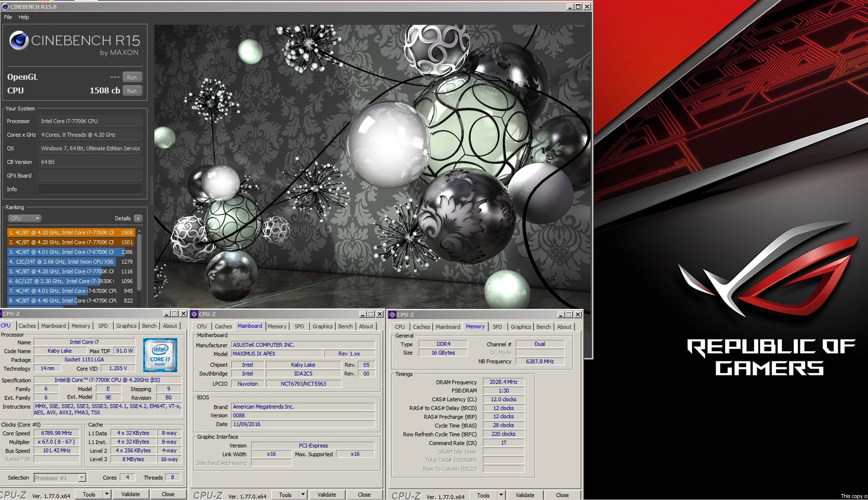Switch to CPU tab in Mainboard CPU-Z window

click(202, 326)
